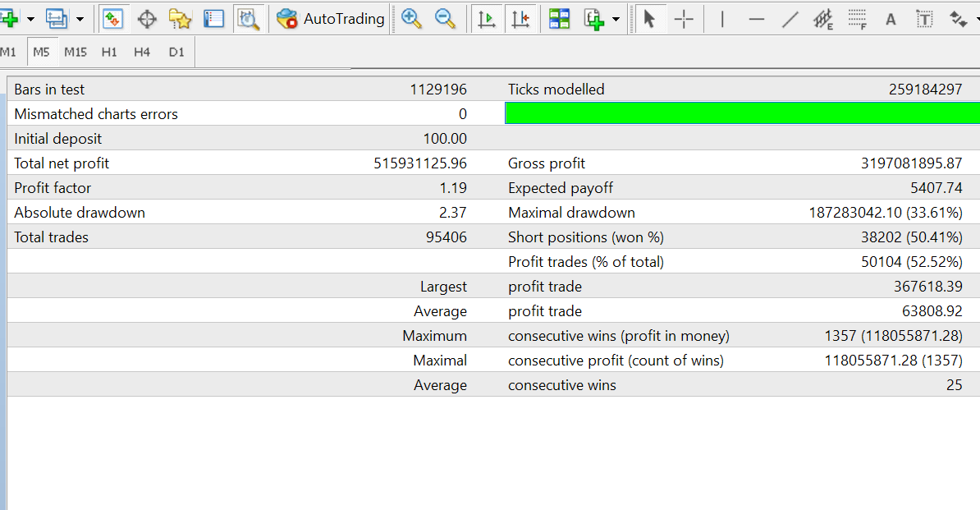Click the Gross profit value 3197081895.87

911,163
